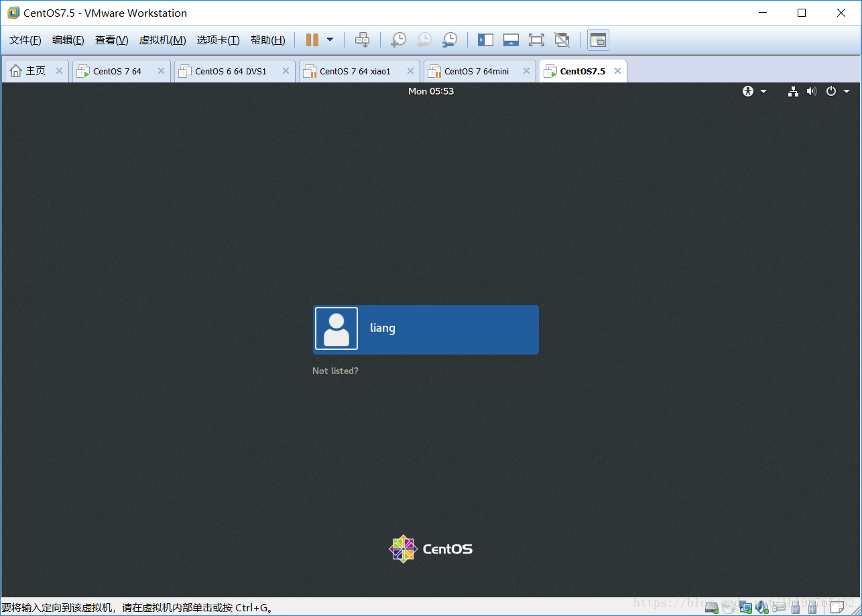Expand the accessibility menu dropdown arrow

763,91
